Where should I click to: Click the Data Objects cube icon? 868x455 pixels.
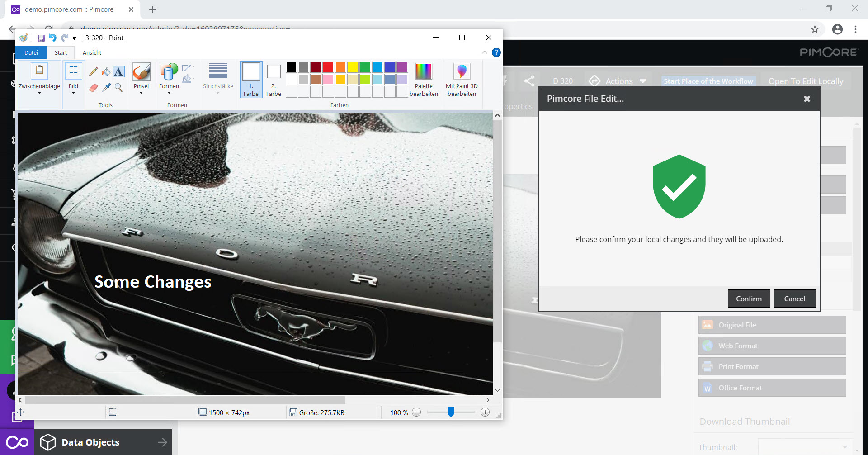pyautogui.click(x=48, y=442)
